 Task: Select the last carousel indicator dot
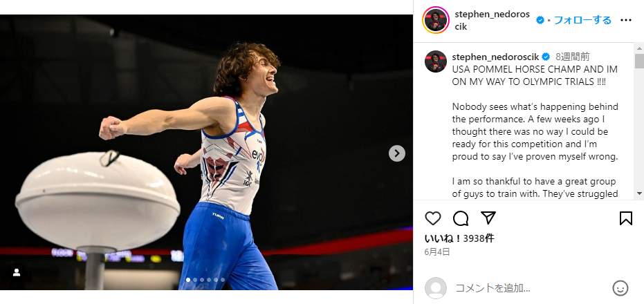[x=222, y=280]
